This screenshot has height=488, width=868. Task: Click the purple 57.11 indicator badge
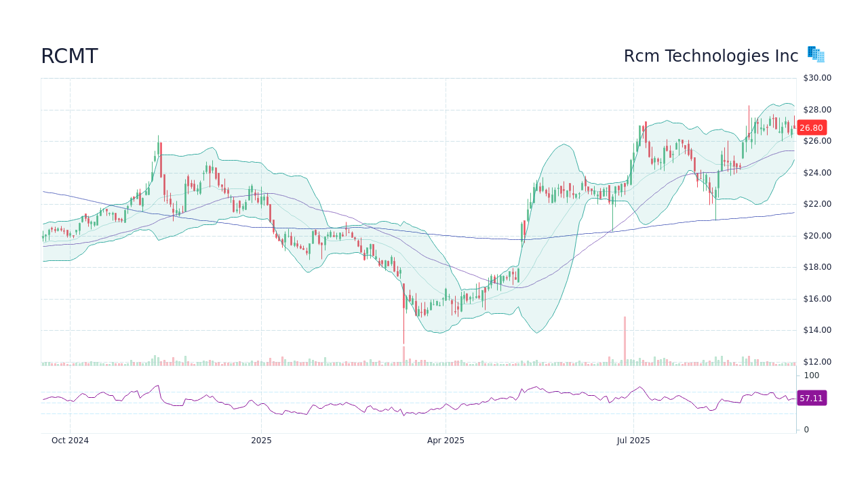[811, 399]
